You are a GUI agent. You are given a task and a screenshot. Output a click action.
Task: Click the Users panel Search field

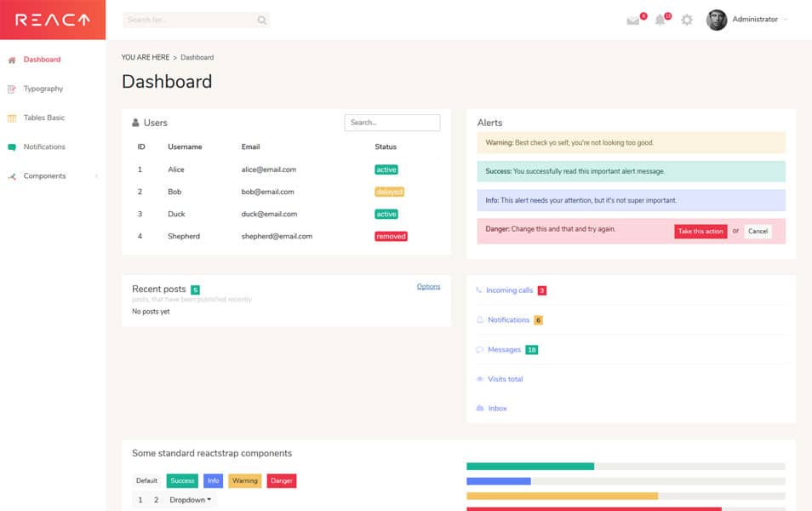coord(392,122)
